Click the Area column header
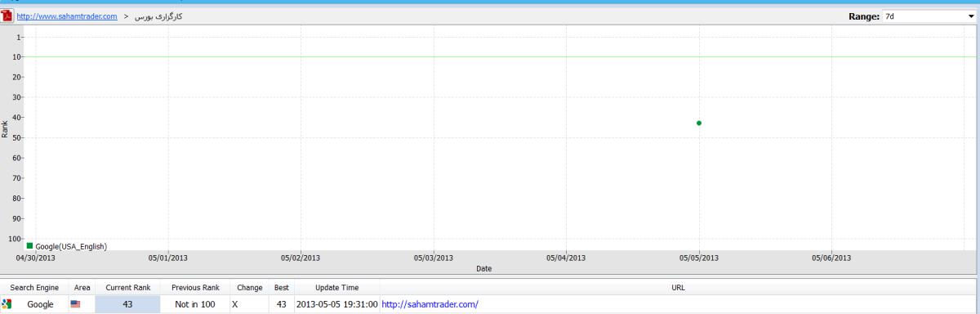The height and width of the screenshot is (314, 980). pos(82,288)
